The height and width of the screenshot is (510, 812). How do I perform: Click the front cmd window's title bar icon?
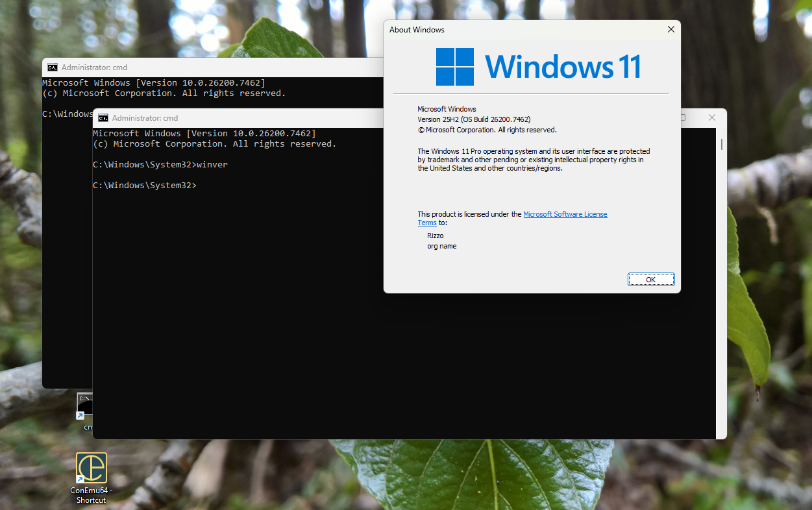click(x=103, y=118)
